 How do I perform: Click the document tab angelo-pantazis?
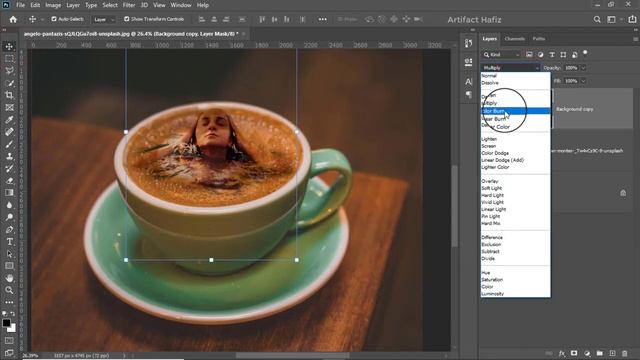(x=131, y=34)
